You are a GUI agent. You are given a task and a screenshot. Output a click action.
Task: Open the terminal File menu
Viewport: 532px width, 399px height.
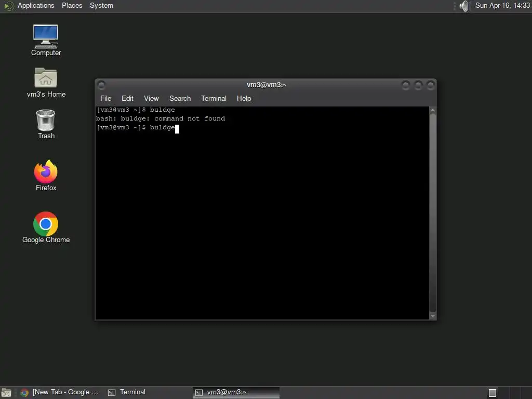click(x=105, y=98)
